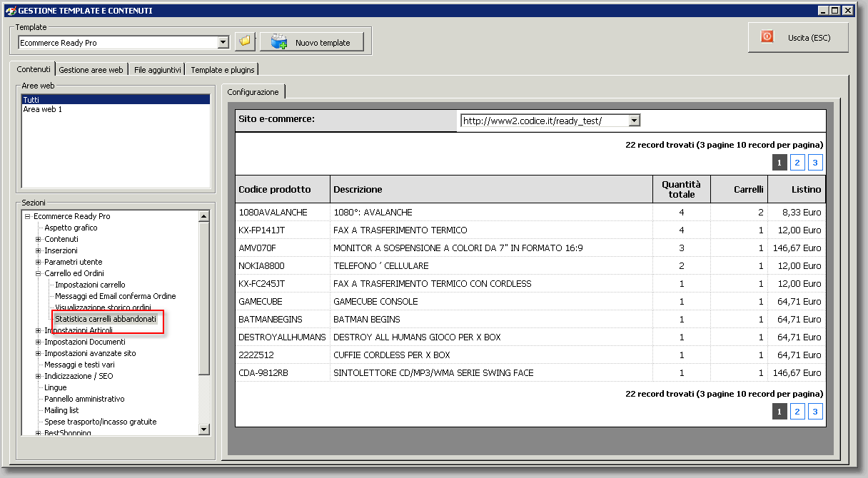The height and width of the screenshot is (478, 868).
Task: Select Statistica carrelli abbandonati item
Action: coord(106,319)
